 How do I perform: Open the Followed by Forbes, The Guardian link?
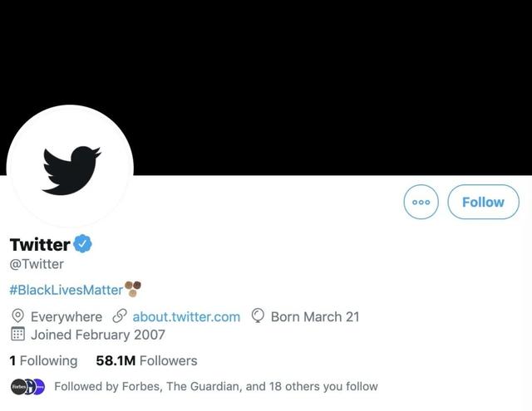pos(216,386)
